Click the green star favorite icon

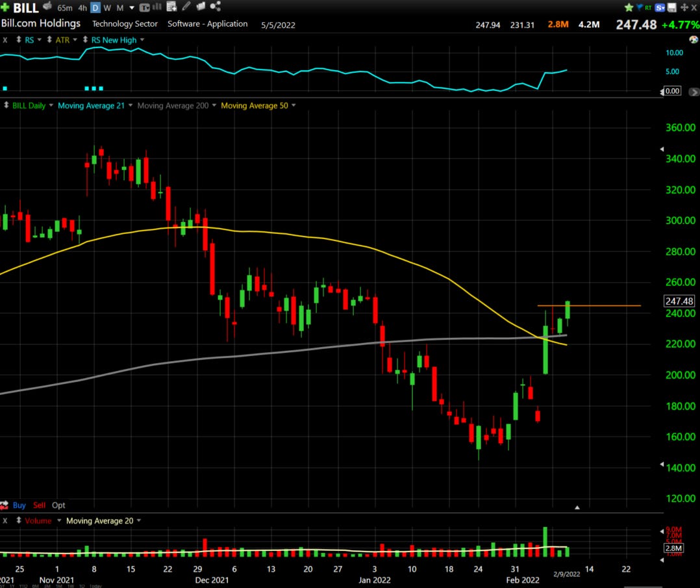629,7
